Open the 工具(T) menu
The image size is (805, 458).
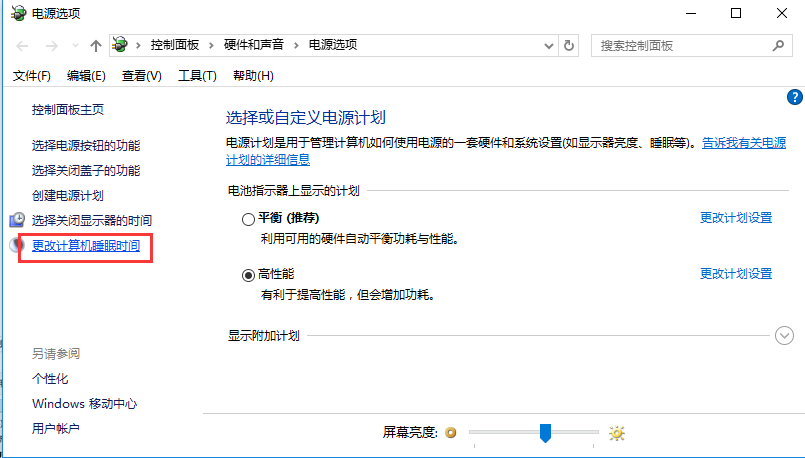pyautogui.click(x=197, y=76)
